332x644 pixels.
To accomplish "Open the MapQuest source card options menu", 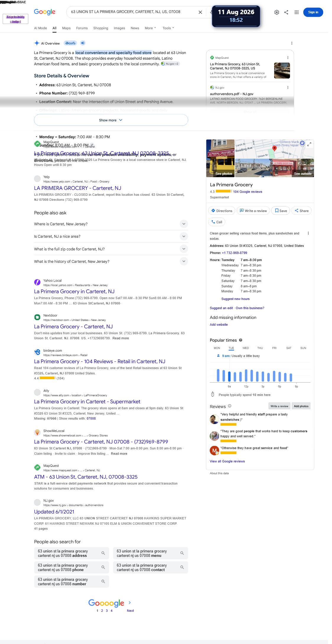I will click(x=288, y=58).
